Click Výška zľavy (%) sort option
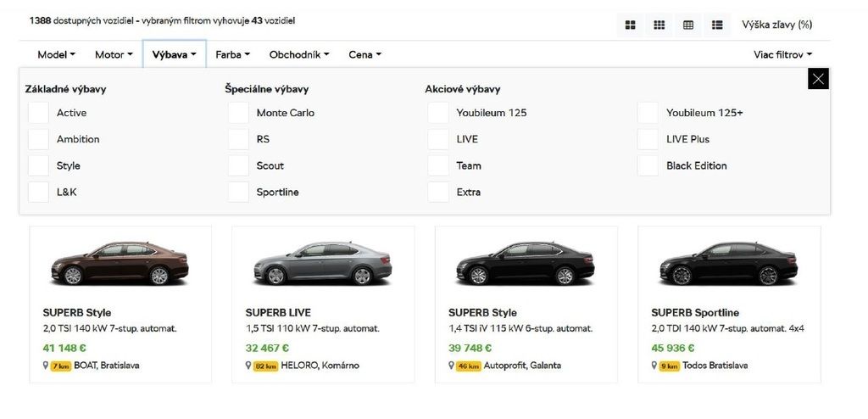 click(776, 25)
